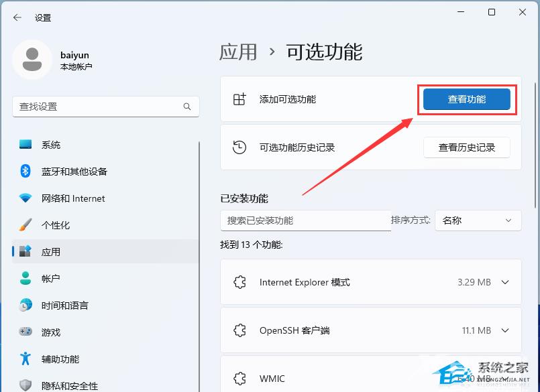
Task: Click the history clock icon for 可选功能历史记录
Action: (x=239, y=147)
